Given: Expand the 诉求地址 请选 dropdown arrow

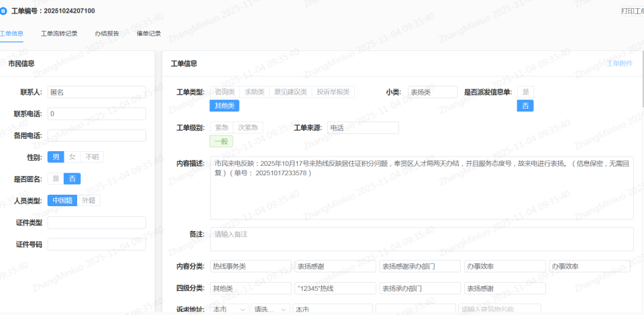Looking at the screenshot, I should (x=284, y=309).
